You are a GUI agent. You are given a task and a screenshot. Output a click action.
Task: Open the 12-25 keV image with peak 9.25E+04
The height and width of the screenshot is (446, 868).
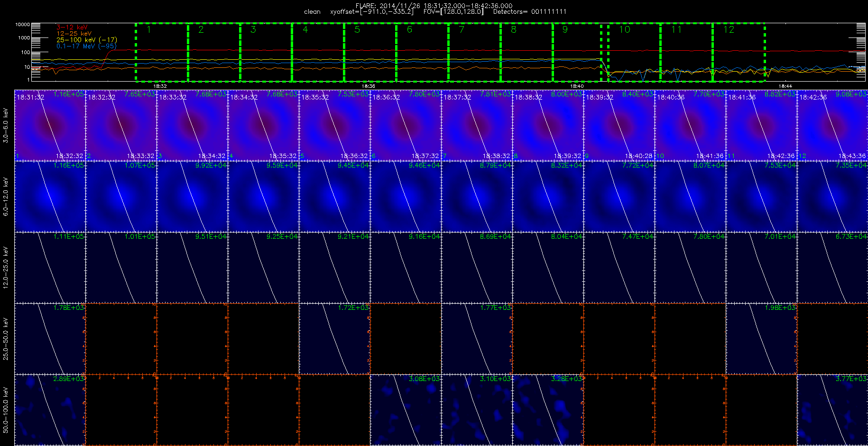coord(263,268)
